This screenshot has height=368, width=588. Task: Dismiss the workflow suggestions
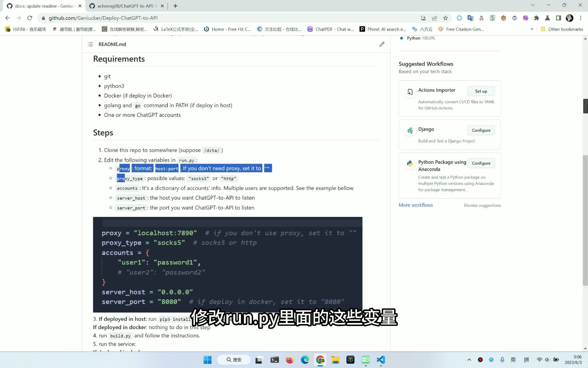click(482, 205)
